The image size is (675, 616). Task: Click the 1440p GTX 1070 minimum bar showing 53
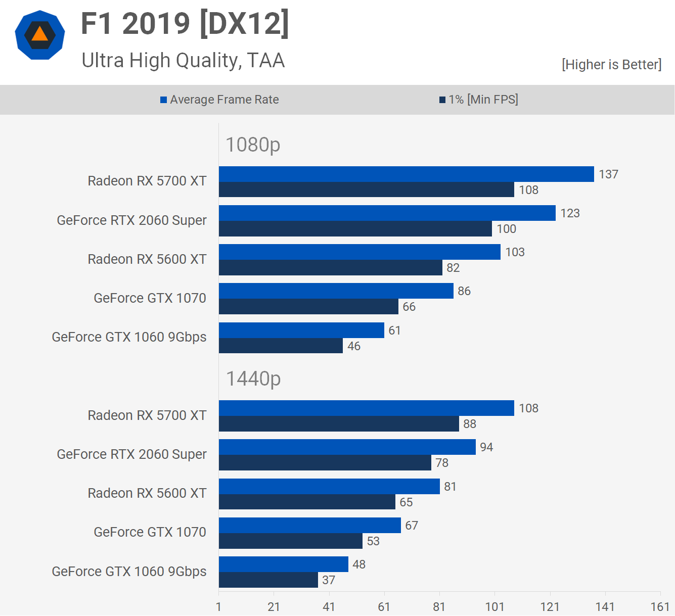pyautogui.click(x=291, y=541)
